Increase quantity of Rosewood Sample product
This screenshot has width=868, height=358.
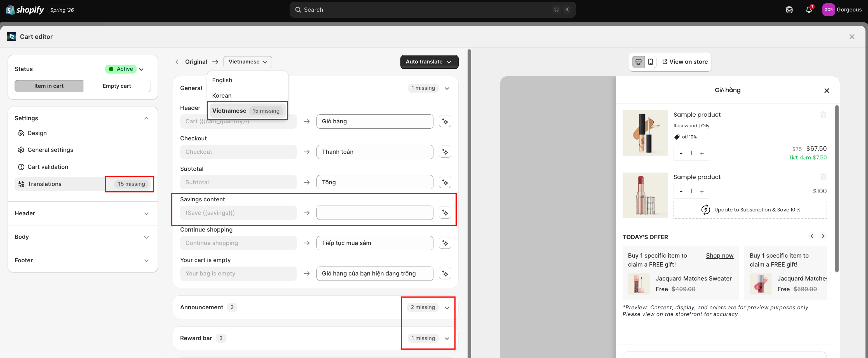click(702, 154)
